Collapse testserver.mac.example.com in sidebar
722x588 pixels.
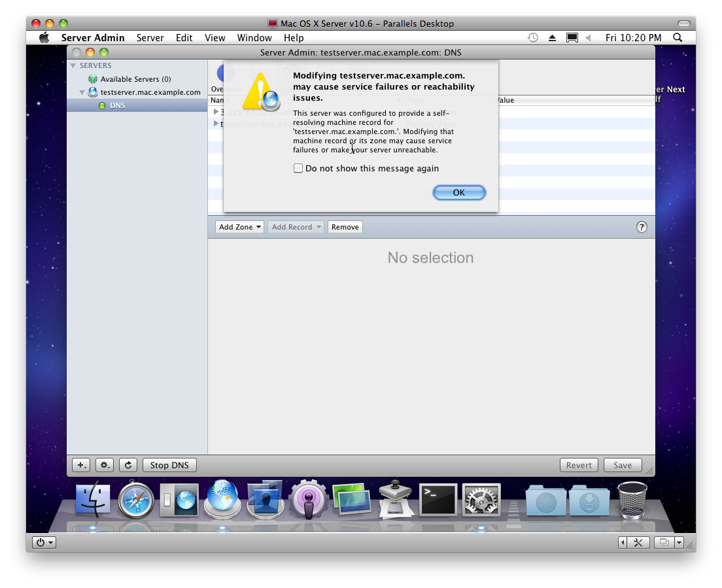point(82,92)
